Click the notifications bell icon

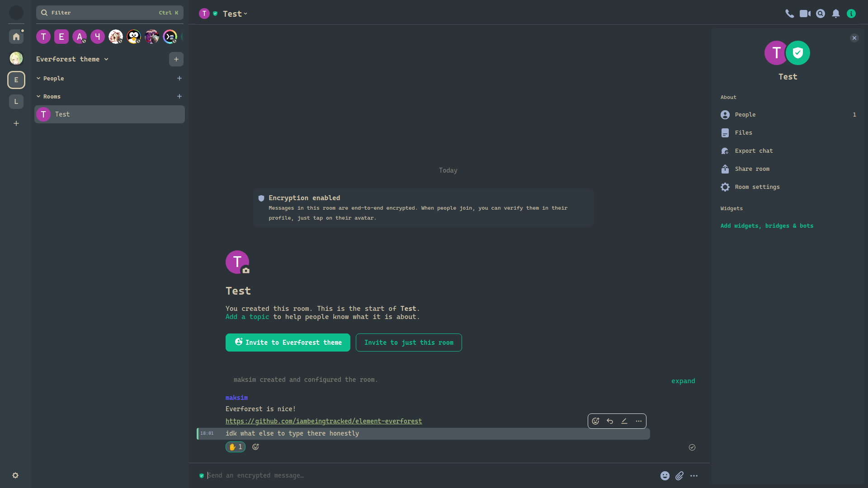tap(836, 13)
